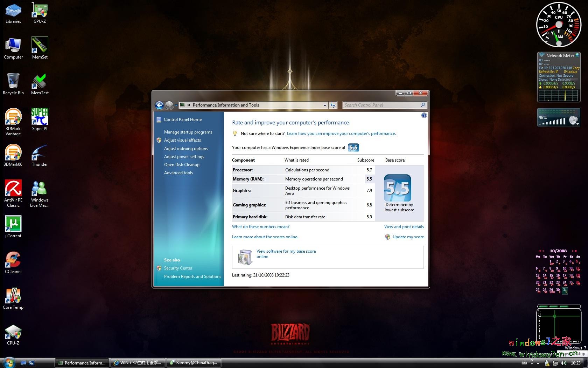Open the Libraries desktop icon

point(13,13)
